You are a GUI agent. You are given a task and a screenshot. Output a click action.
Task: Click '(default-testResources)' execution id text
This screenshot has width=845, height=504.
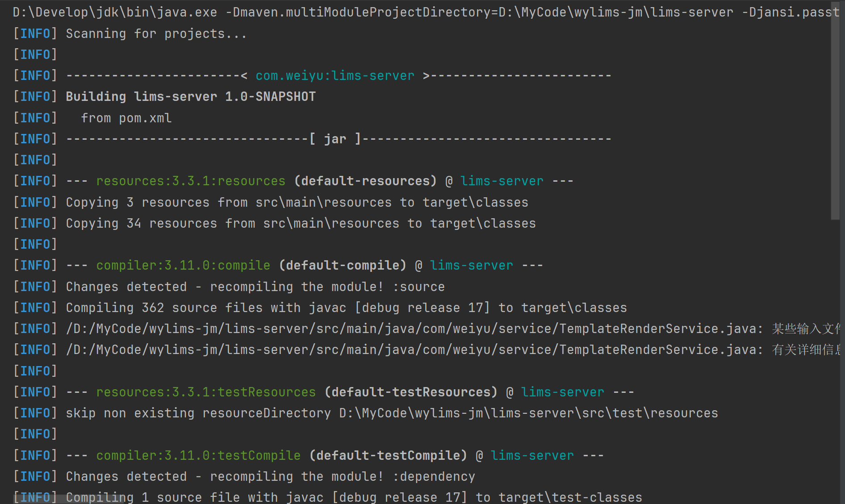411,392
